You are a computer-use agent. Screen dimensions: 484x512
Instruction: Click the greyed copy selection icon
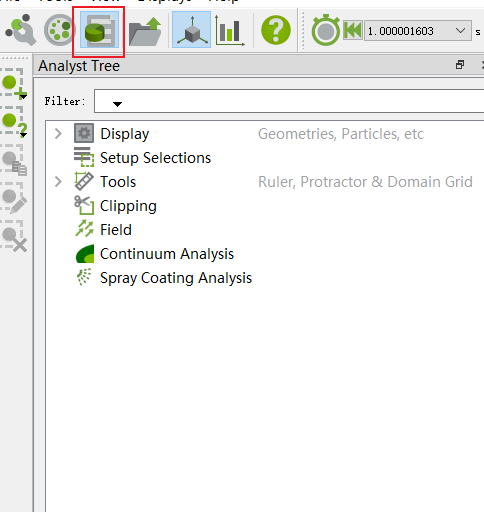point(14,160)
